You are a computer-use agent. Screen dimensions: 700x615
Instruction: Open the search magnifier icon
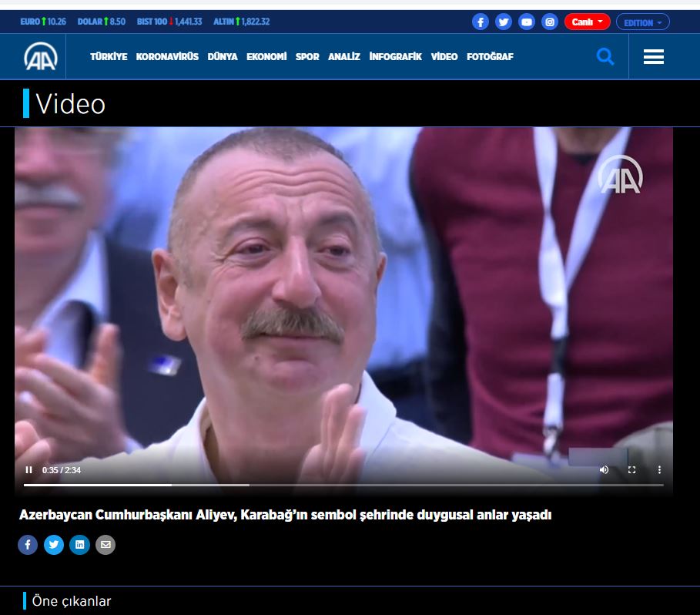(x=605, y=56)
